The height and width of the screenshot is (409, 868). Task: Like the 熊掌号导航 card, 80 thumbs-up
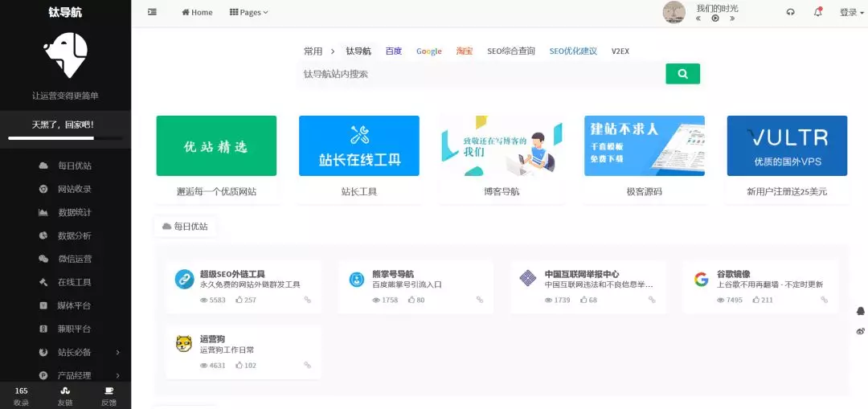click(x=416, y=300)
